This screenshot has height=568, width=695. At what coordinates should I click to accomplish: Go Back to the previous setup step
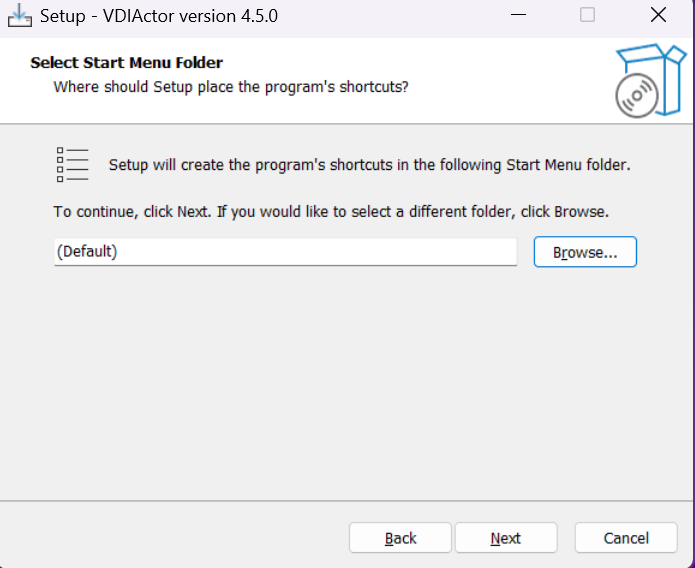[400, 538]
